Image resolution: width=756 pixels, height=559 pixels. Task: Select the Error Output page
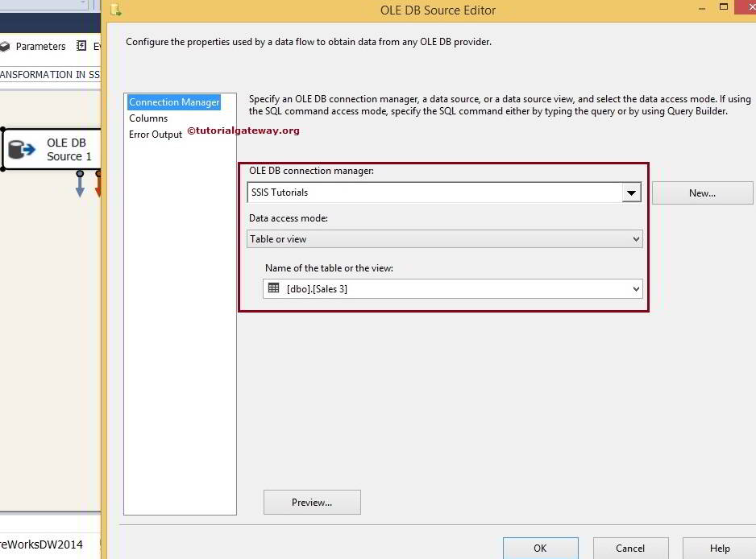(x=155, y=135)
